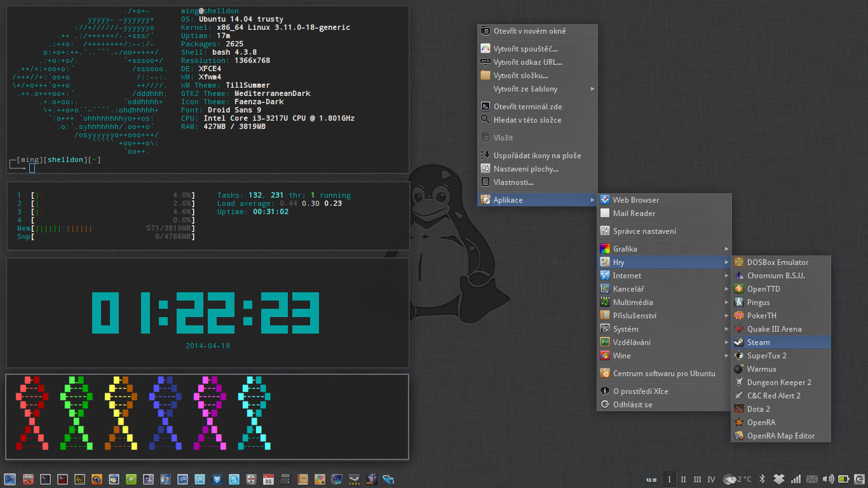Click the us keyboard layout indicator
The height and width of the screenshot is (488, 868).
[x=651, y=479]
